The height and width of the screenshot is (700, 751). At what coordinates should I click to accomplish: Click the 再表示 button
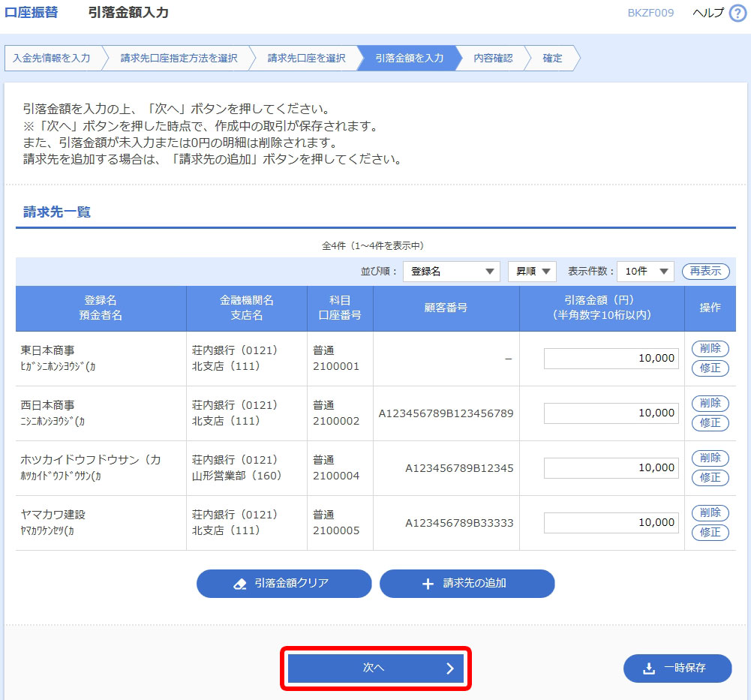click(x=705, y=272)
